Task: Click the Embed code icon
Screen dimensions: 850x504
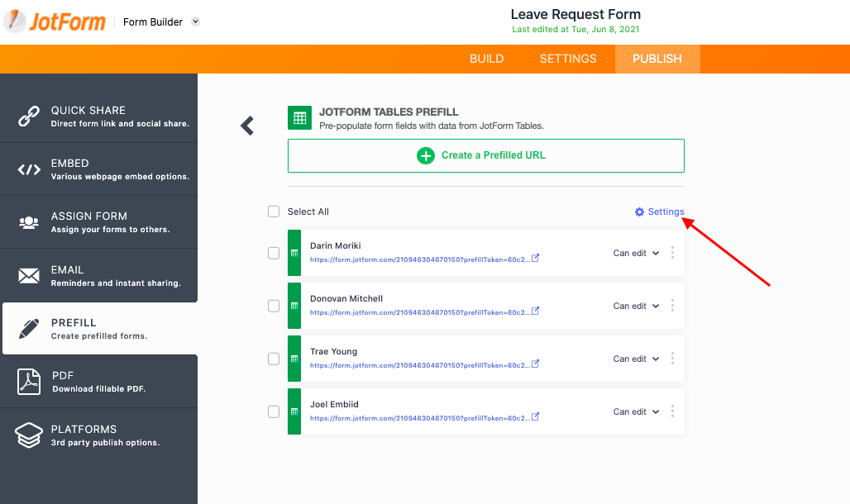Action: 29,169
